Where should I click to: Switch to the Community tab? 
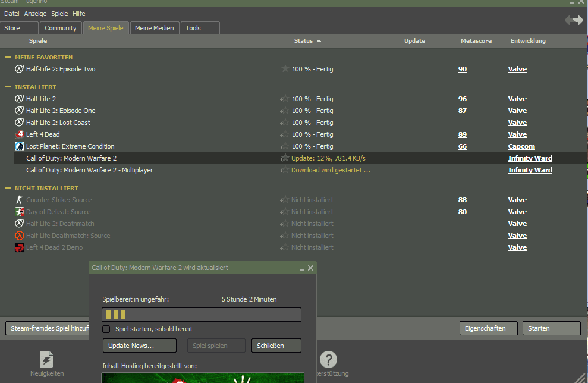click(61, 28)
